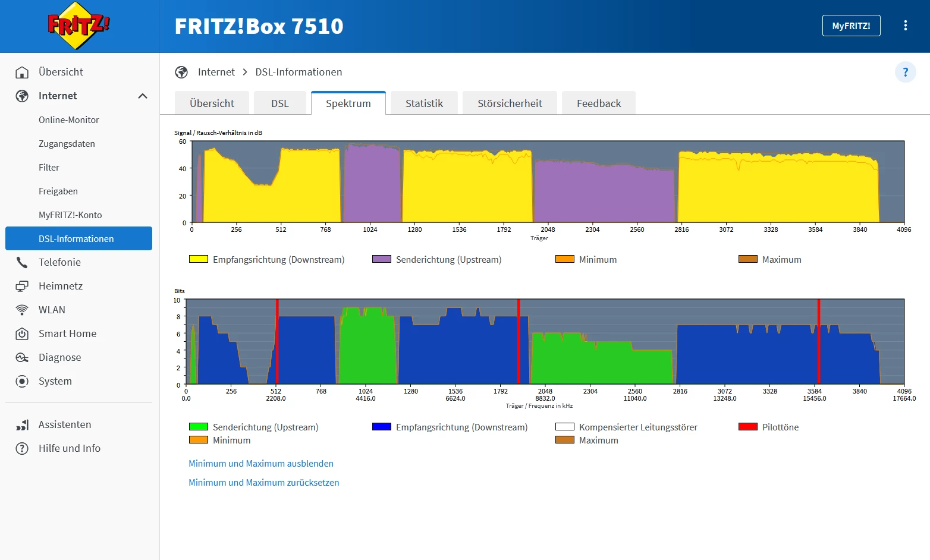This screenshot has height=560, width=930.
Task: Click the Smart Home icon
Action: [x=22, y=334]
